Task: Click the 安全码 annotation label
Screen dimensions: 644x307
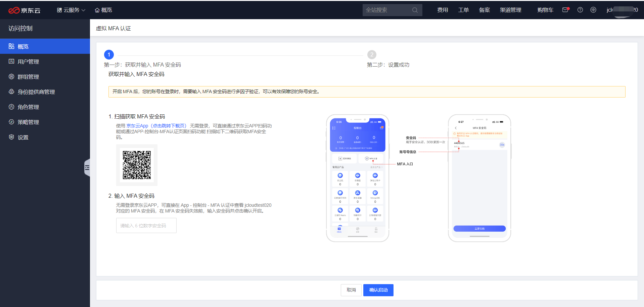Action: pos(411,138)
